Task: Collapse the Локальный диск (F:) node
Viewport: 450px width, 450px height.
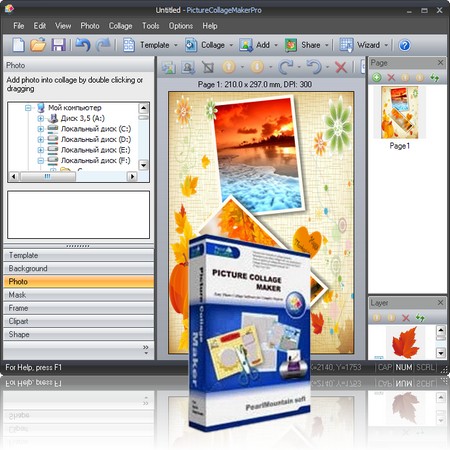Action: click(41, 161)
